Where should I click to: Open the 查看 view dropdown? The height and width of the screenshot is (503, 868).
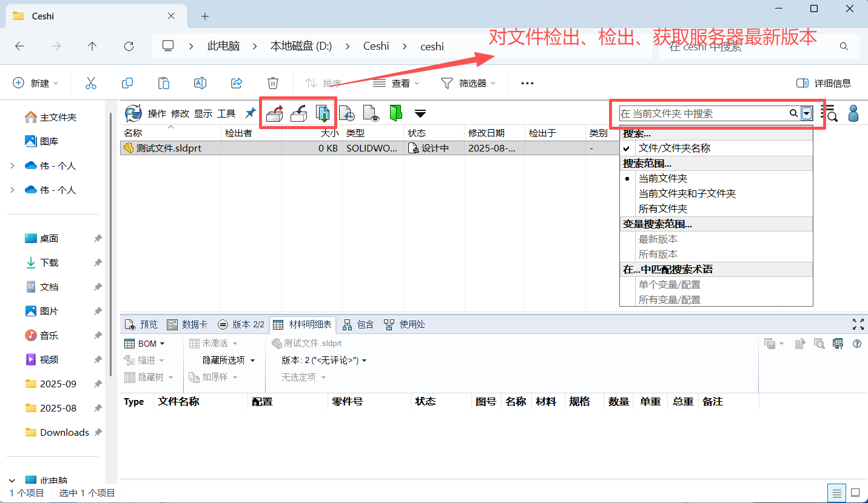pyautogui.click(x=395, y=83)
